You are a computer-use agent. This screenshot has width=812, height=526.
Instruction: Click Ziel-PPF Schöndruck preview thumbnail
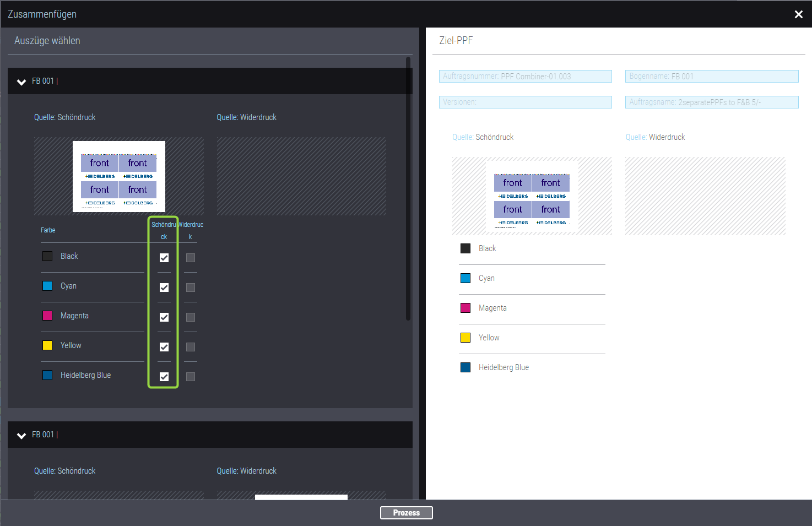click(532, 196)
